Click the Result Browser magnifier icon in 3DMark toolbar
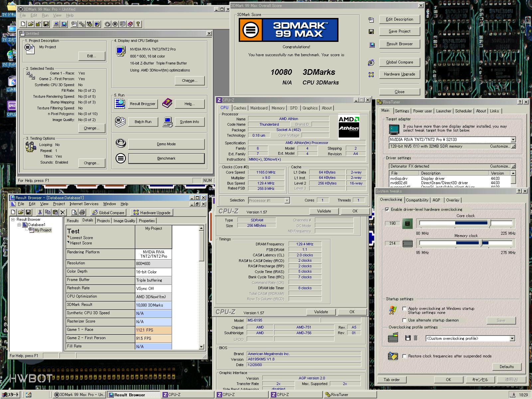 pyautogui.click(x=64, y=24)
